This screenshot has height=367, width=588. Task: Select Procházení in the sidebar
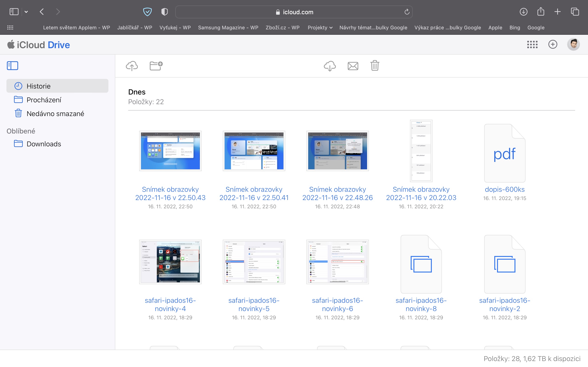[44, 100]
